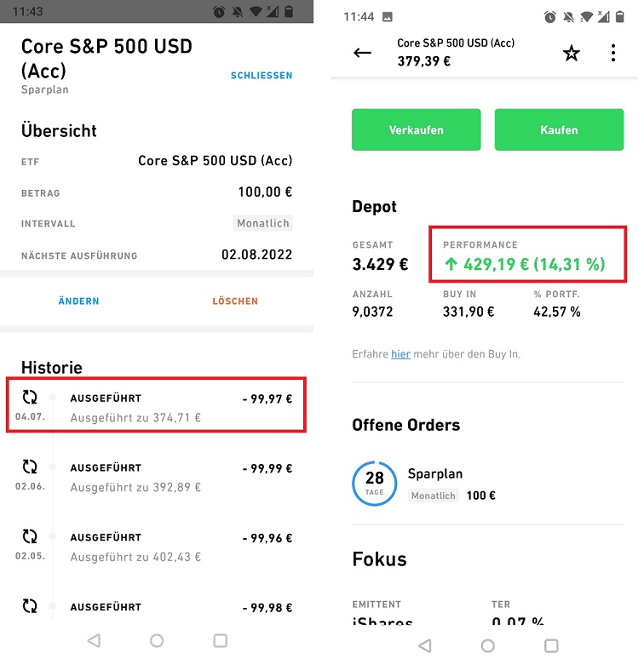Viewport: 644px width, 659px height.
Task: Tap the recurring icon of the 02.06. execution
Action: coord(30,467)
